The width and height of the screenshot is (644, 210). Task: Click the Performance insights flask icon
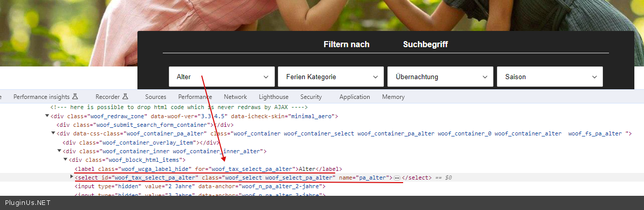coord(75,97)
